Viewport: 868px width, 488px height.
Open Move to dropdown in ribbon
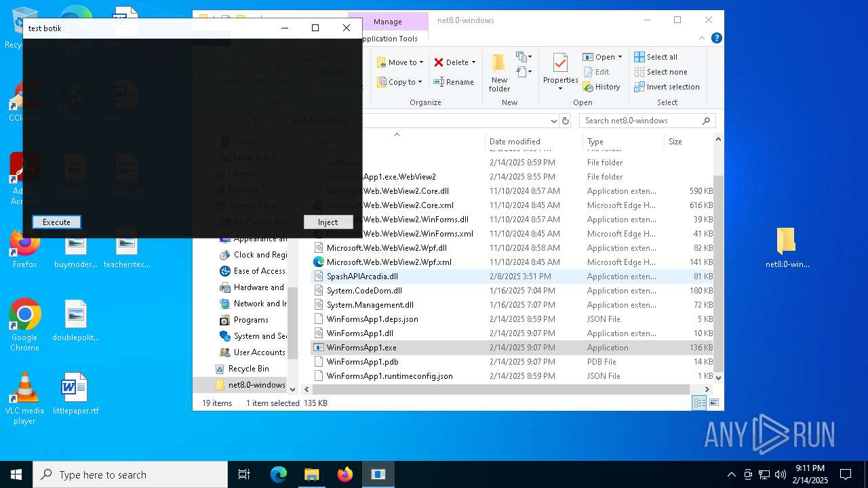(x=400, y=62)
